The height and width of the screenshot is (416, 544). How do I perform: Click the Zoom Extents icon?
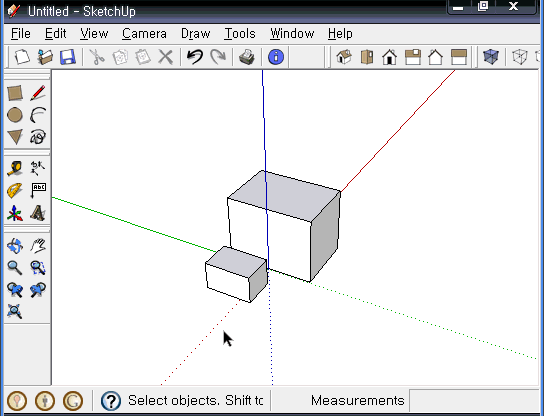[15, 311]
